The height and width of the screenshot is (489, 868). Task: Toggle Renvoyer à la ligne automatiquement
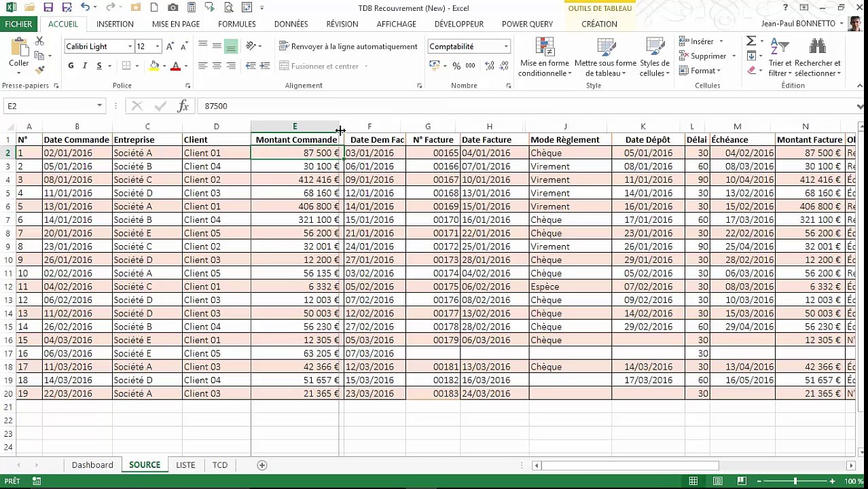348,46
